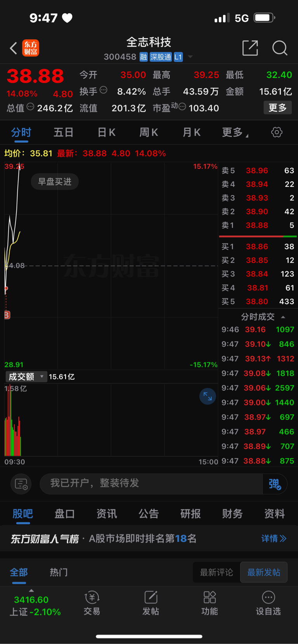
Task: Tap the 更多 button in quote summary
Action: click(x=277, y=108)
